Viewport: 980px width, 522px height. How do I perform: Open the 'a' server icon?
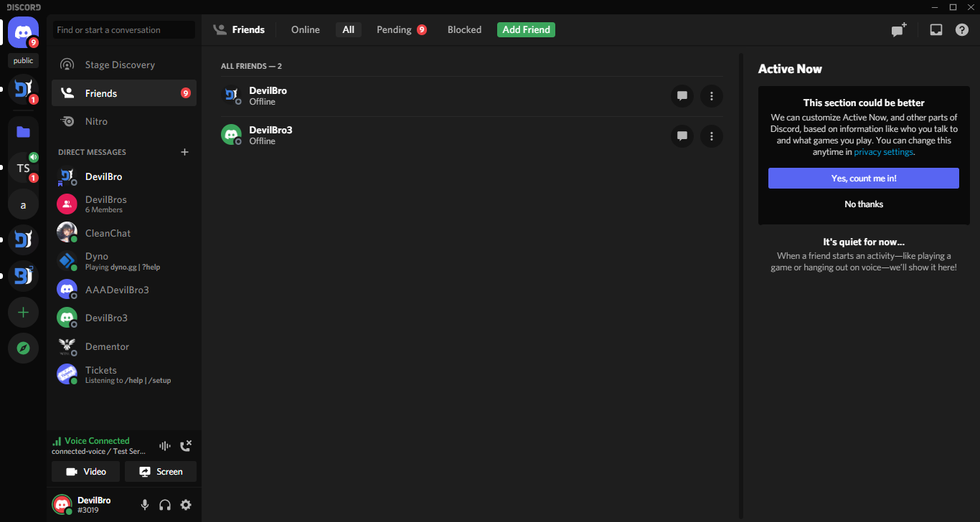click(23, 204)
